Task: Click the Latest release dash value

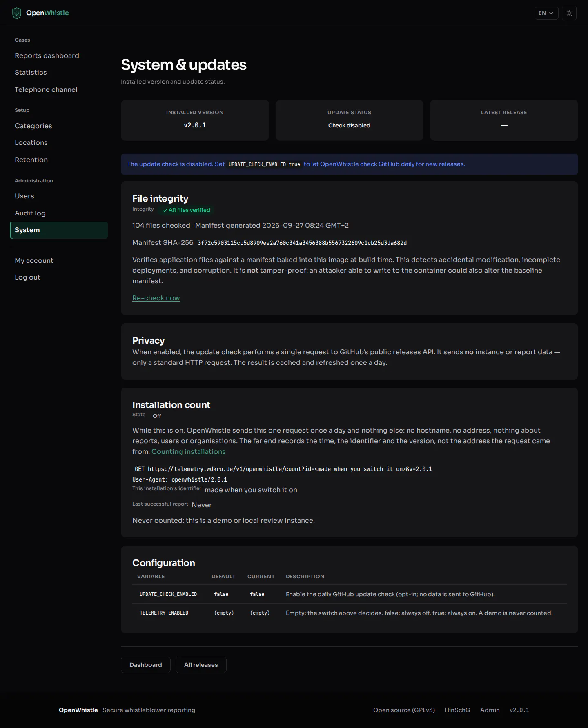Action: [504, 125]
